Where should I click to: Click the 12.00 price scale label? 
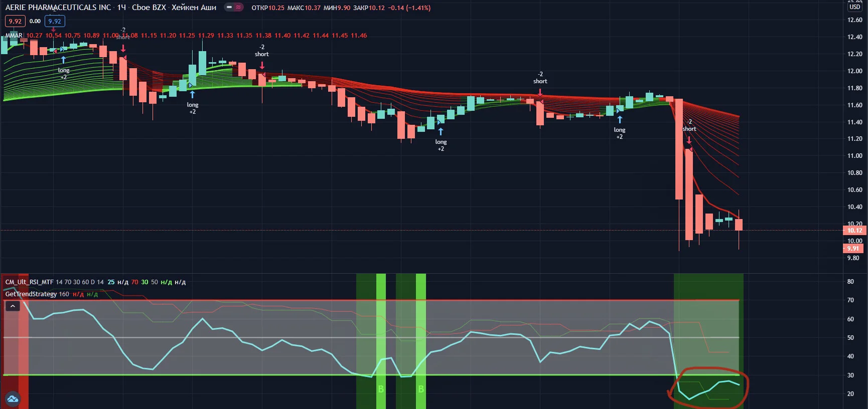tap(855, 71)
